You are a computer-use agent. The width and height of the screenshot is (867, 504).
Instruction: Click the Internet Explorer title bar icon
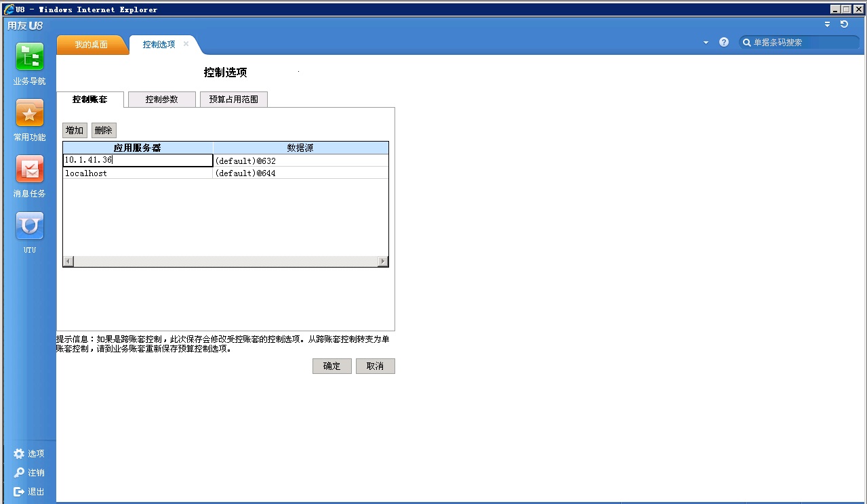(9, 9)
